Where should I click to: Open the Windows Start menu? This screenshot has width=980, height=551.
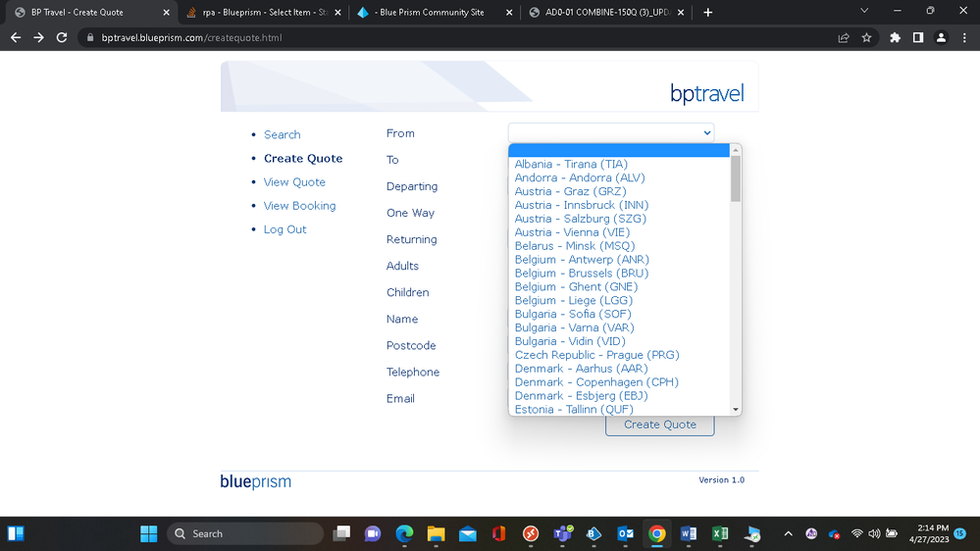149,533
